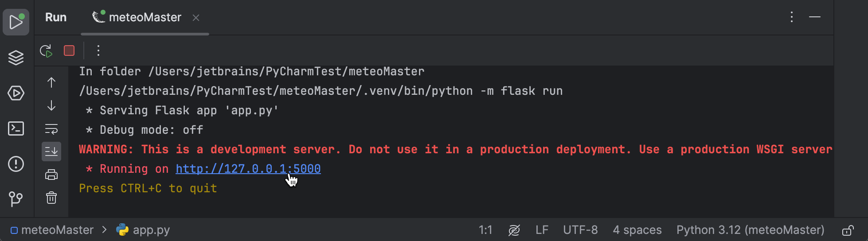Image resolution: width=868 pixels, height=241 pixels.
Task: Open the LF line separator selector
Action: [x=542, y=230]
